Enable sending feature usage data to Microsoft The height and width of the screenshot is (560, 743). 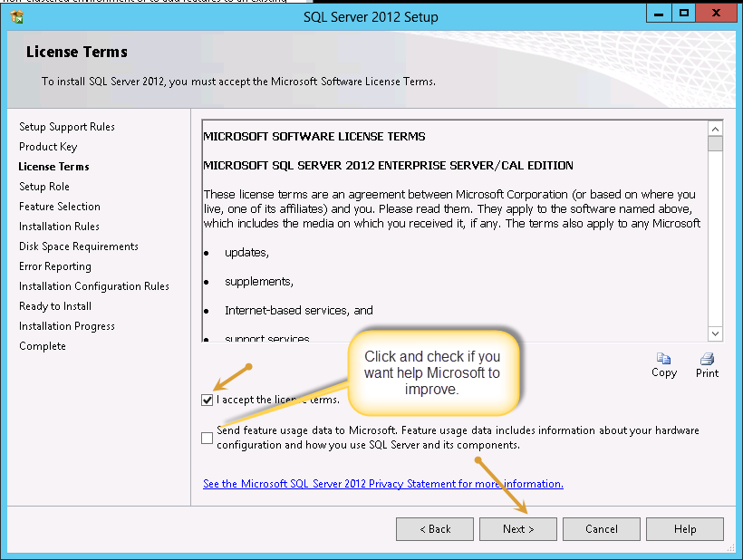coord(207,438)
